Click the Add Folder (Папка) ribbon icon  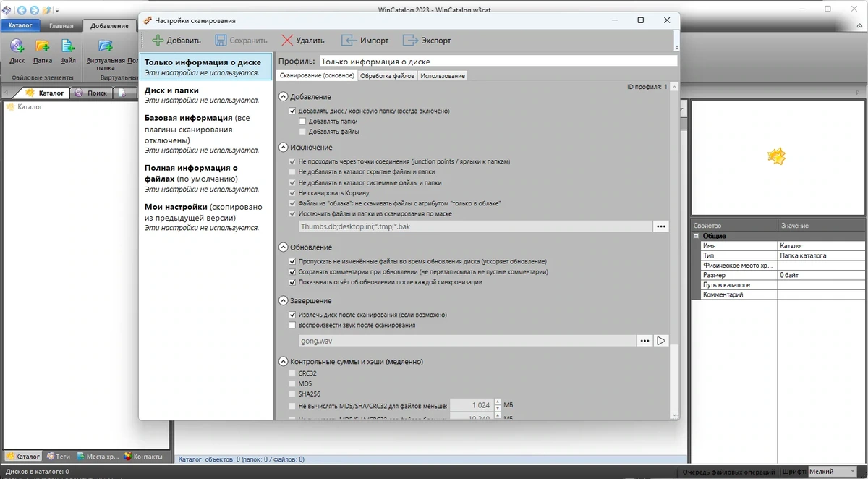click(x=43, y=48)
